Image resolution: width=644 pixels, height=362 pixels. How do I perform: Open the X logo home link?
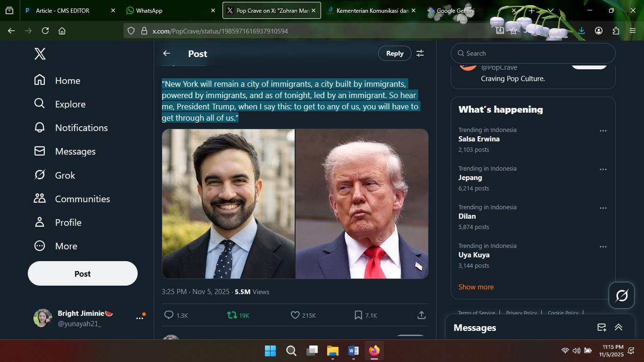(x=40, y=54)
